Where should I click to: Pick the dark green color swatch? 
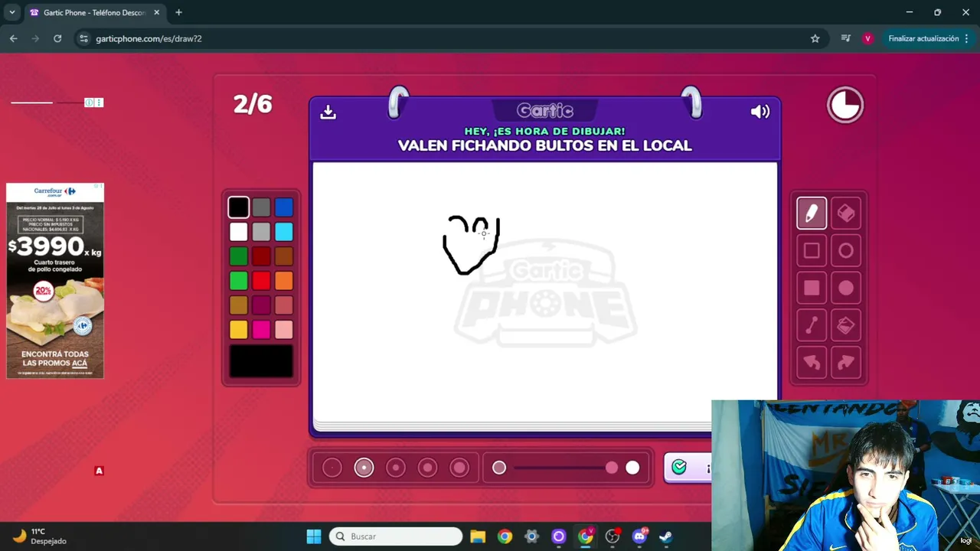point(238,256)
